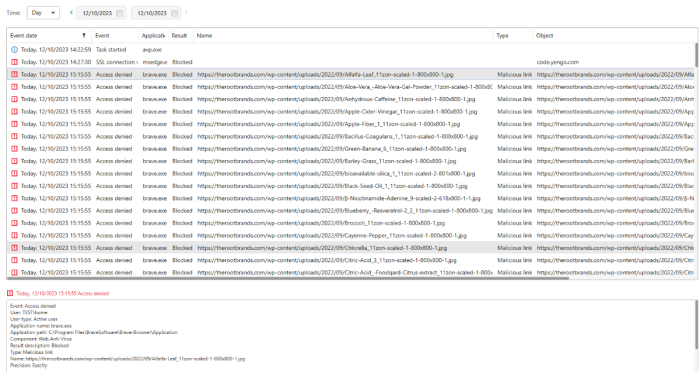The image size is (700, 372).
Task: Click alert icon of Bacillus-Coagulans row
Action: click(x=14, y=137)
